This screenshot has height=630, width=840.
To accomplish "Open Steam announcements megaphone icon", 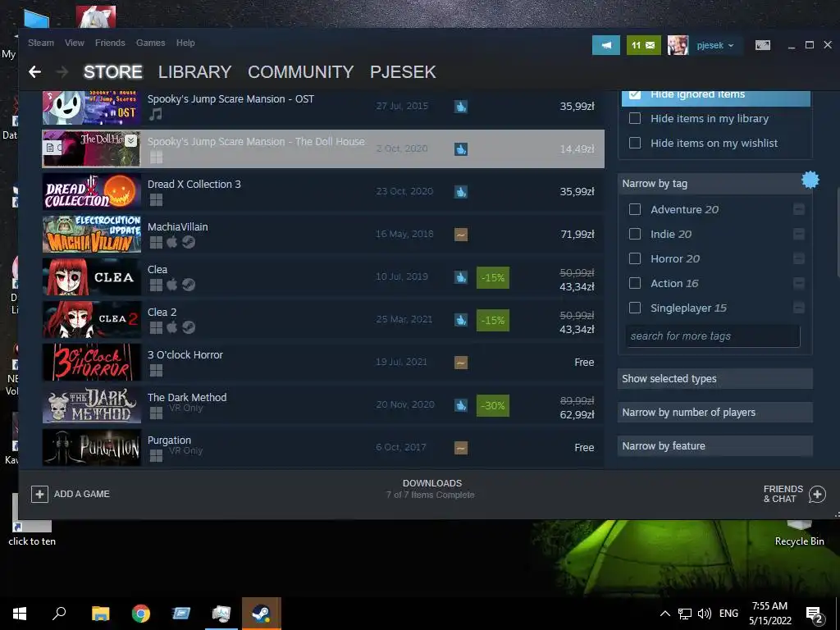I will coord(606,46).
